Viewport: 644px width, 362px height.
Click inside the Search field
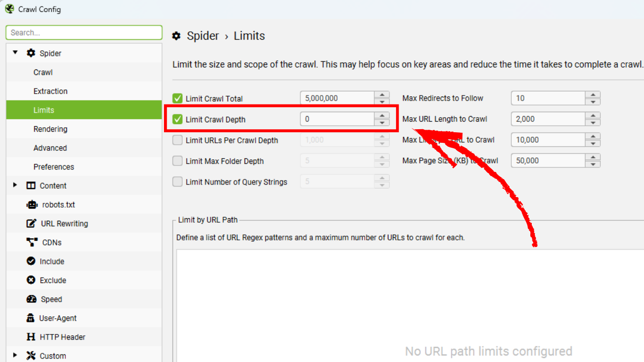tap(84, 32)
